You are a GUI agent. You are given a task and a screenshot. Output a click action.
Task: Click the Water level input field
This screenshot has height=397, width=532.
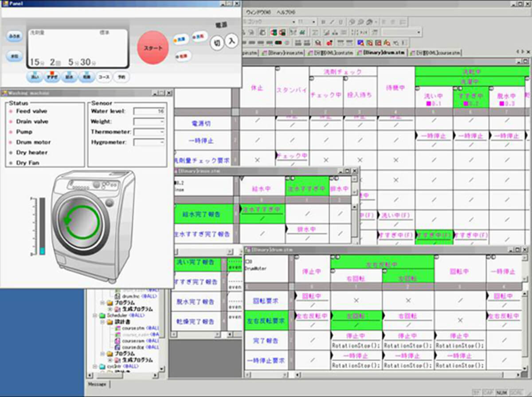[149, 111]
